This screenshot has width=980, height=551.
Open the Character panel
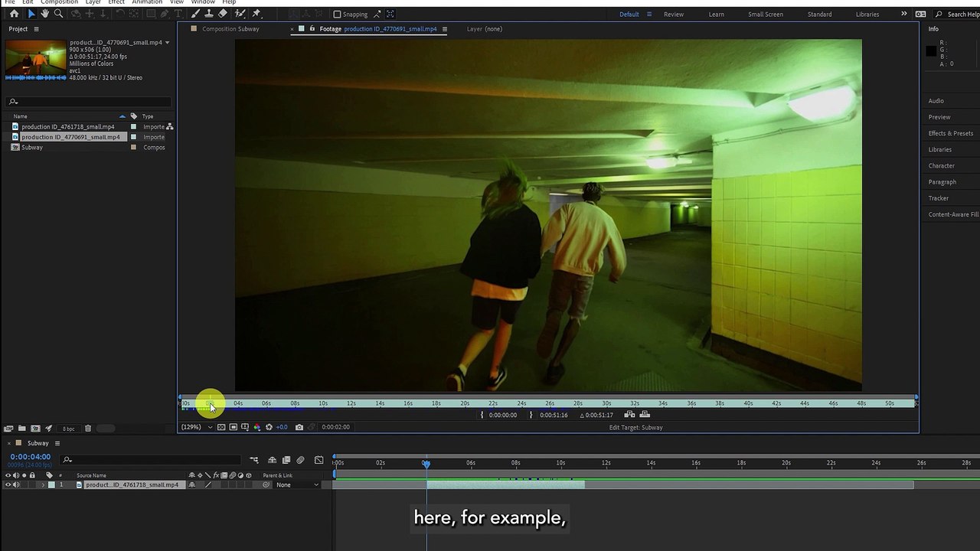pyautogui.click(x=942, y=165)
